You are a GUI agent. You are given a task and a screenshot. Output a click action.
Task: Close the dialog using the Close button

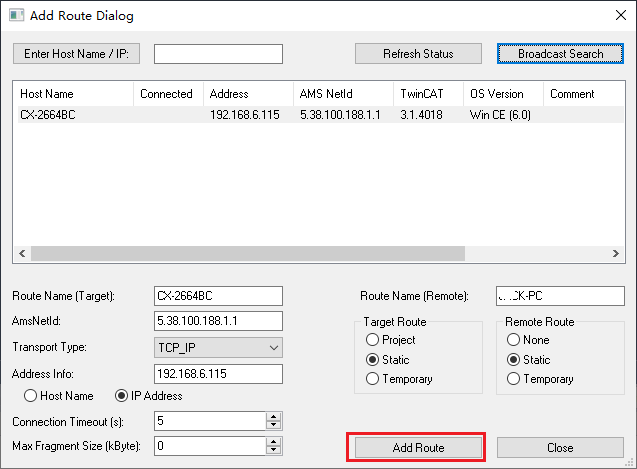560,447
